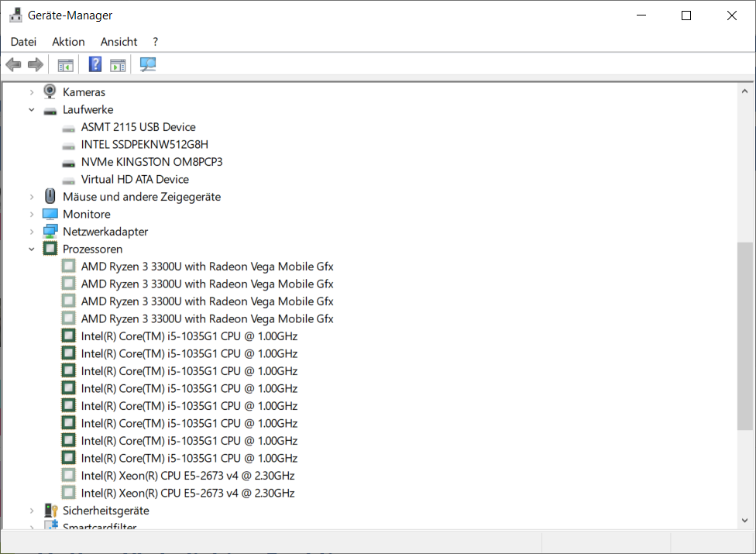Scan for hardware changes via monitor icon
The width and height of the screenshot is (756, 554).
pyautogui.click(x=147, y=64)
